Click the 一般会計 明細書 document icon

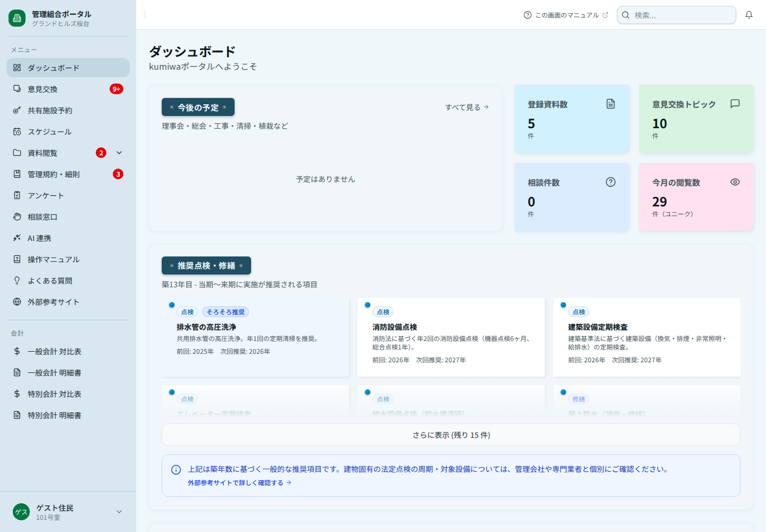coord(17,372)
